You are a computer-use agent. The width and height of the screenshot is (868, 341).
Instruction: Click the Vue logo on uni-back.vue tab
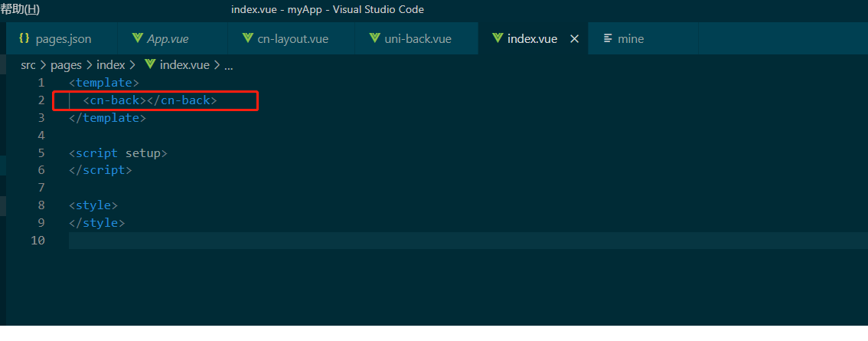coord(374,38)
